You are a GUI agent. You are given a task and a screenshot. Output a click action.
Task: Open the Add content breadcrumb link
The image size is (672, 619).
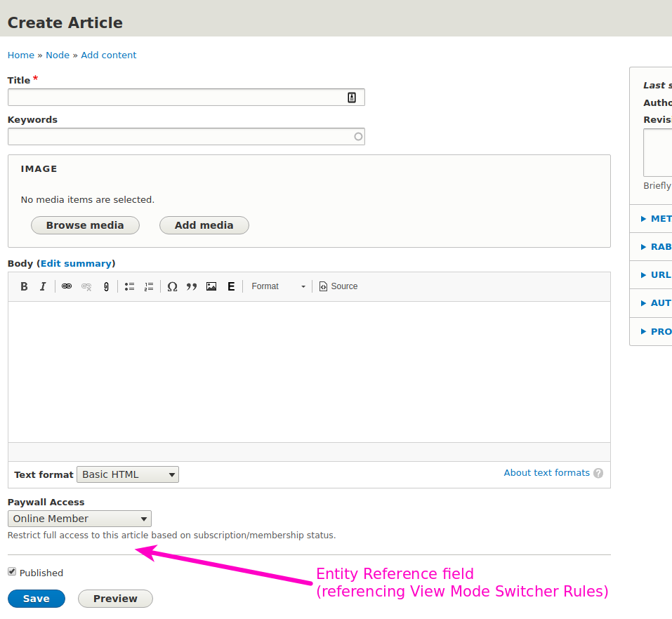coord(108,55)
